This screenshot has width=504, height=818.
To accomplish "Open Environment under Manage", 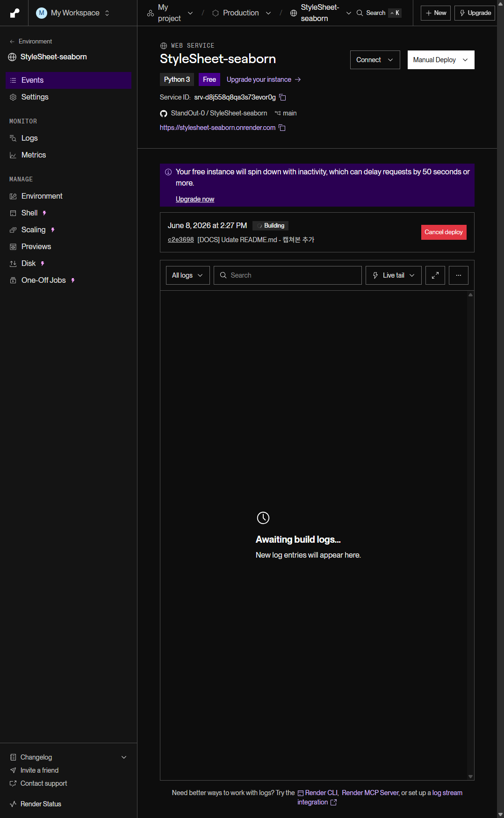I will coord(68,196).
